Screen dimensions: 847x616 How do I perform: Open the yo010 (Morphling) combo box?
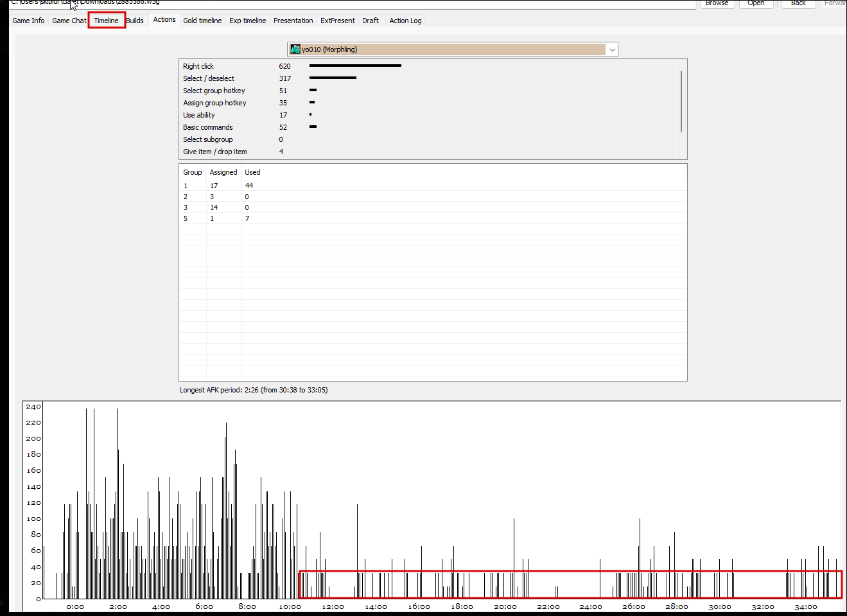(x=453, y=49)
